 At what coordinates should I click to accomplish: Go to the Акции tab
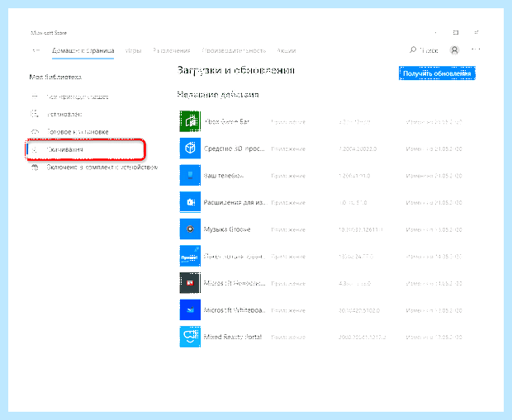[287, 50]
